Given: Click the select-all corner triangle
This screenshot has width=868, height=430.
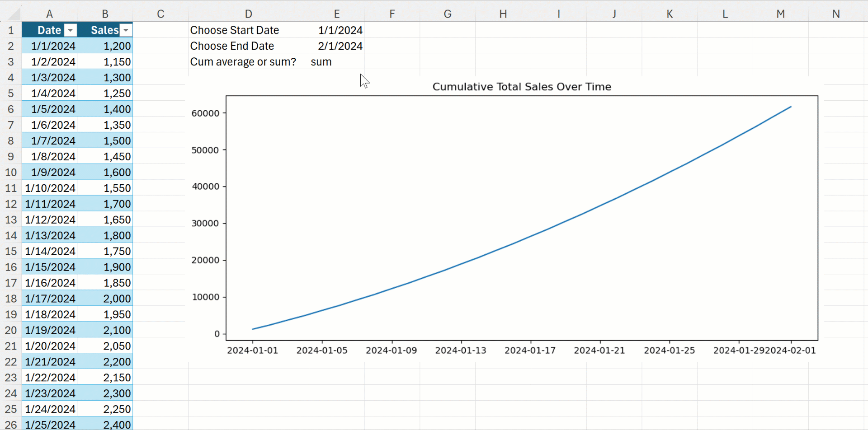Looking at the screenshot, I should [x=14, y=14].
